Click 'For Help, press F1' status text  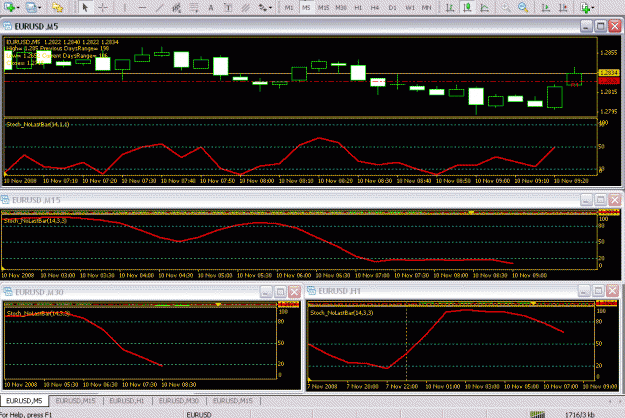pos(26,414)
